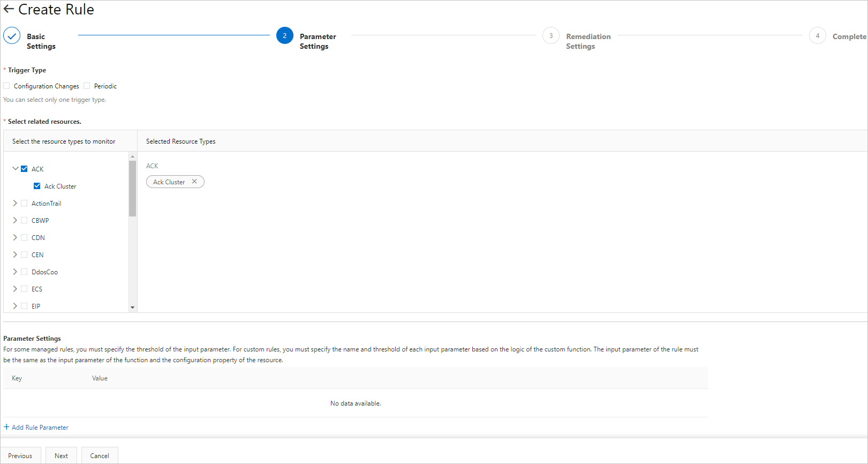Check the EIP checkbox

click(x=24, y=306)
